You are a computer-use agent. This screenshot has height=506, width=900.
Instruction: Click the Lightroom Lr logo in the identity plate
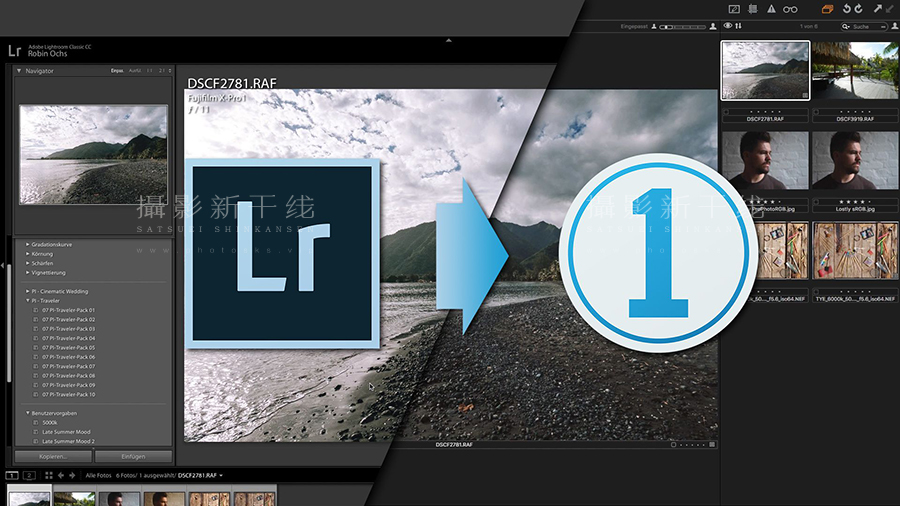pos(15,50)
